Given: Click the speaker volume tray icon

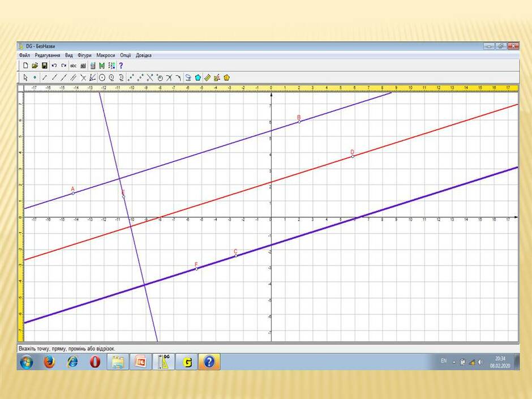Looking at the screenshot, I should [480, 362].
